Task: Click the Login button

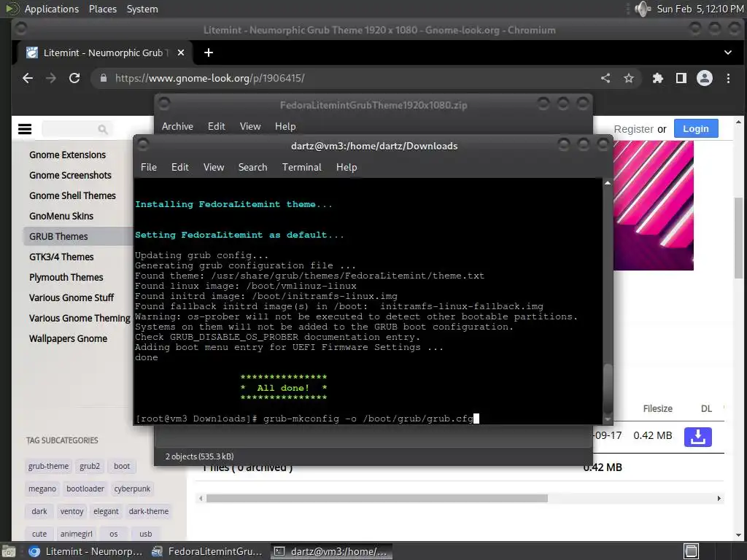Action: (x=696, y=128)
